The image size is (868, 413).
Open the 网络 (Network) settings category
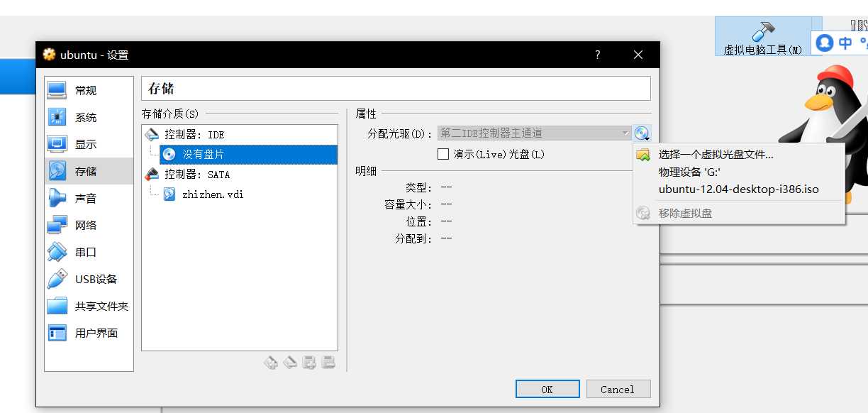pyautogui.click(x=89, y=226)
